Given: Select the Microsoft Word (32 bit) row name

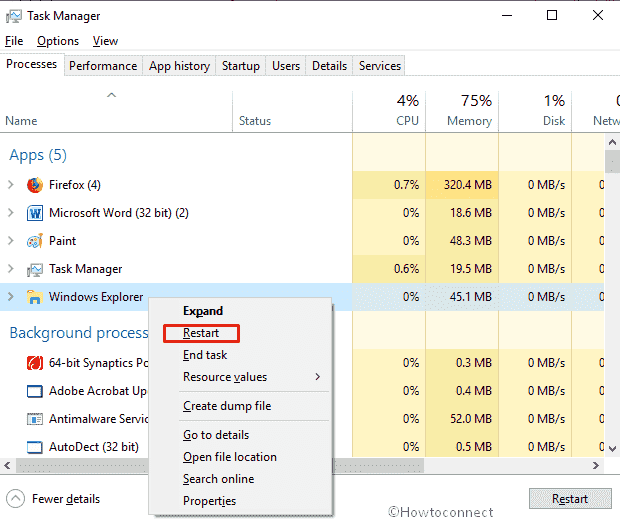Looking at the screenshot, I should coord(119,213).
